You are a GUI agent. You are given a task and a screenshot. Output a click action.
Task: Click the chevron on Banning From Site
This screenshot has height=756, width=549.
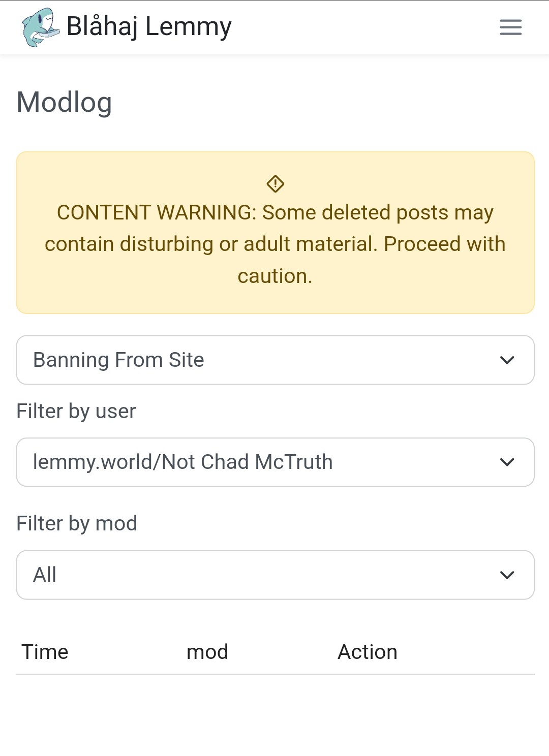click(507, 360)
